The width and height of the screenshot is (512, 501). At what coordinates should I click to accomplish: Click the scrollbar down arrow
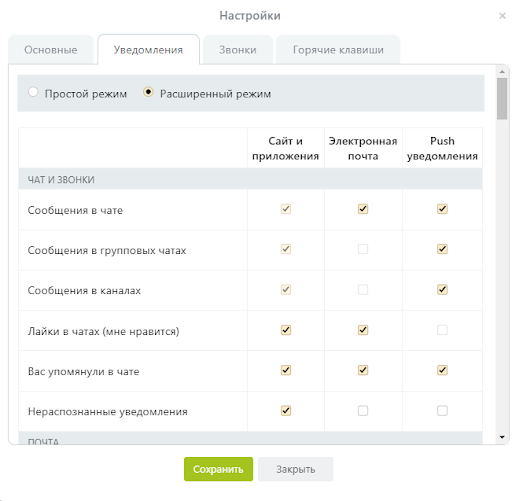coord(502,437)
